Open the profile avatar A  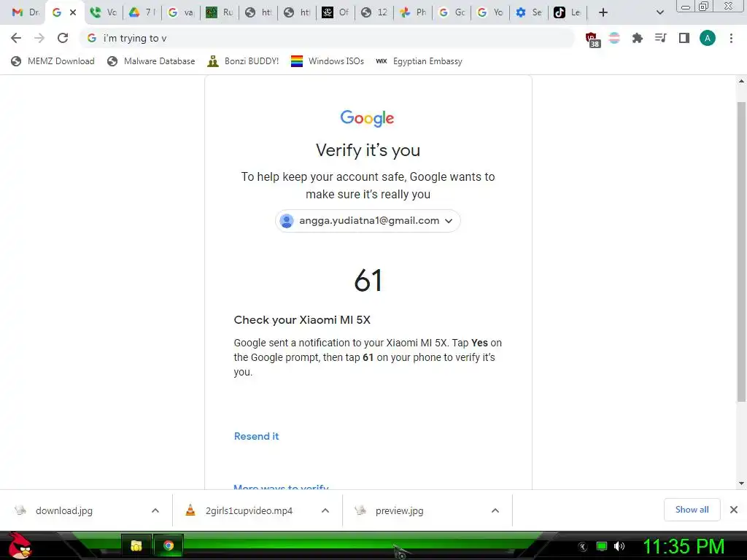[707, 38]
